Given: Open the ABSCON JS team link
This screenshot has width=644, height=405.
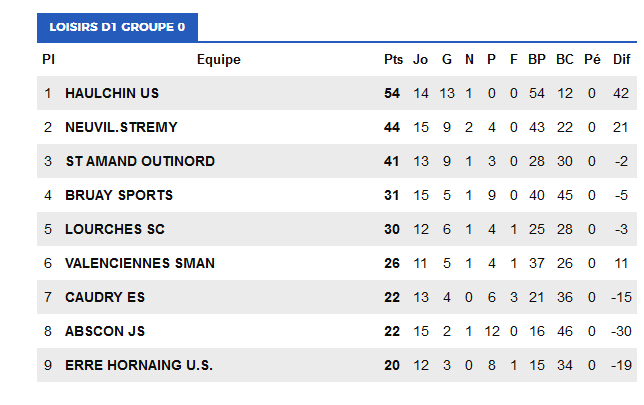Looking at the screenshot, I should coord(105,331).
